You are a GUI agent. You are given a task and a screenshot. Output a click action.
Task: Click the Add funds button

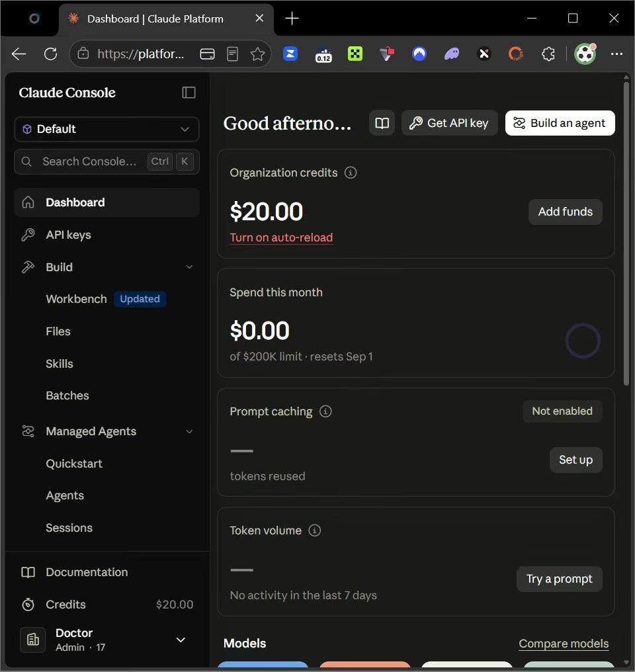click(565, 212)
